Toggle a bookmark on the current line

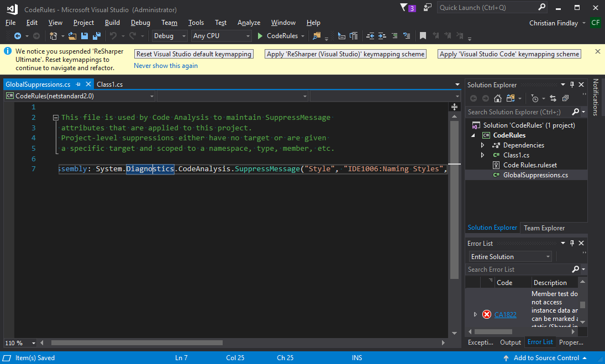(423, 36)
